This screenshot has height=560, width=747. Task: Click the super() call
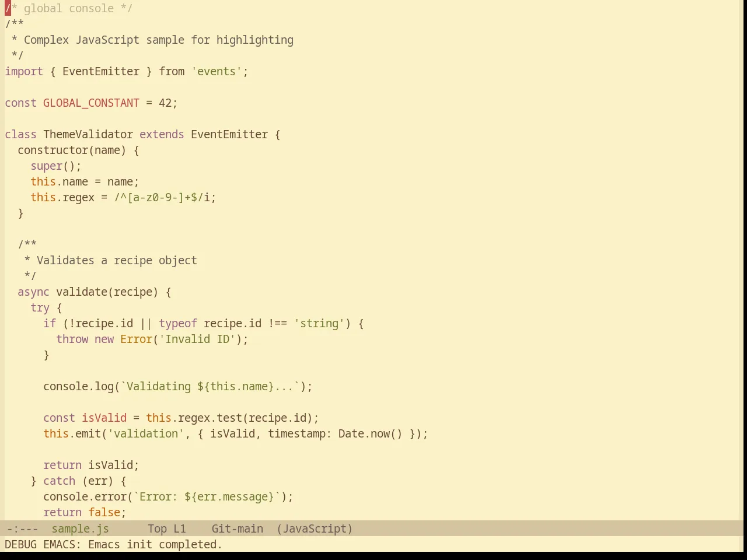(x=53, y=166)
